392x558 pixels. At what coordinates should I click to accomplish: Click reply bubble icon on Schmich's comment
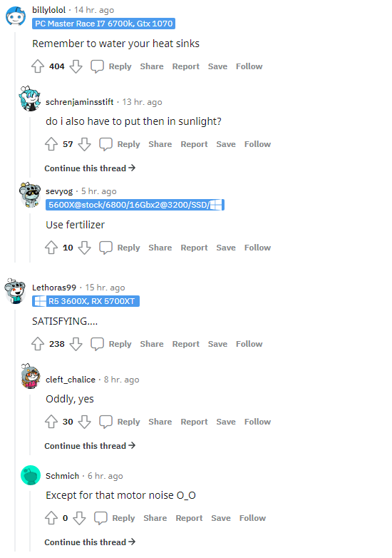(100, 518)
